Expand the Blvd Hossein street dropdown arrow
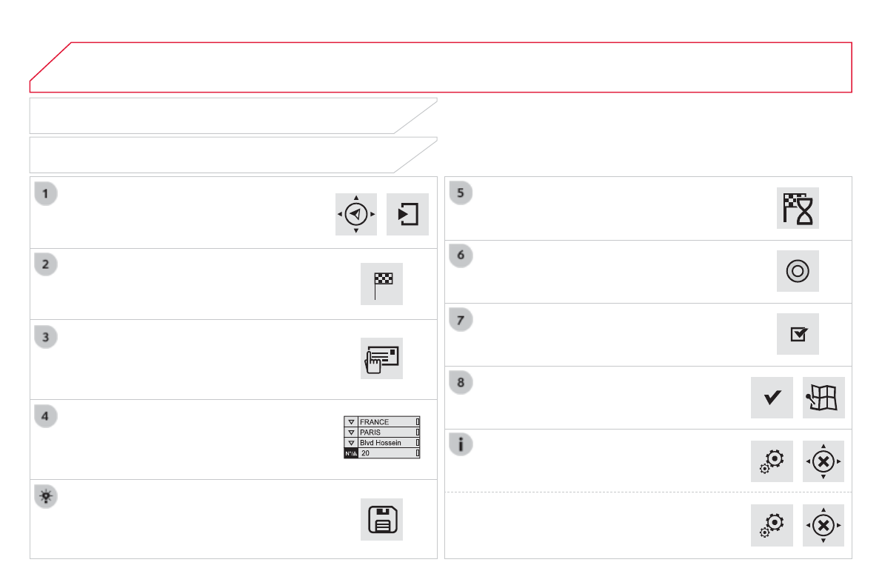 351,443
